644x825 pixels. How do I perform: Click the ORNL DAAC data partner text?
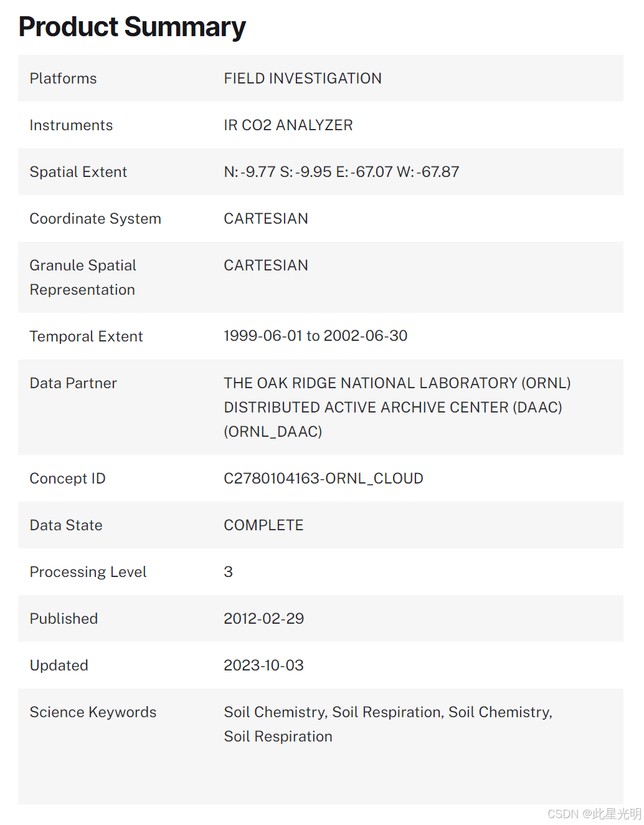click(x=397, y=407)
